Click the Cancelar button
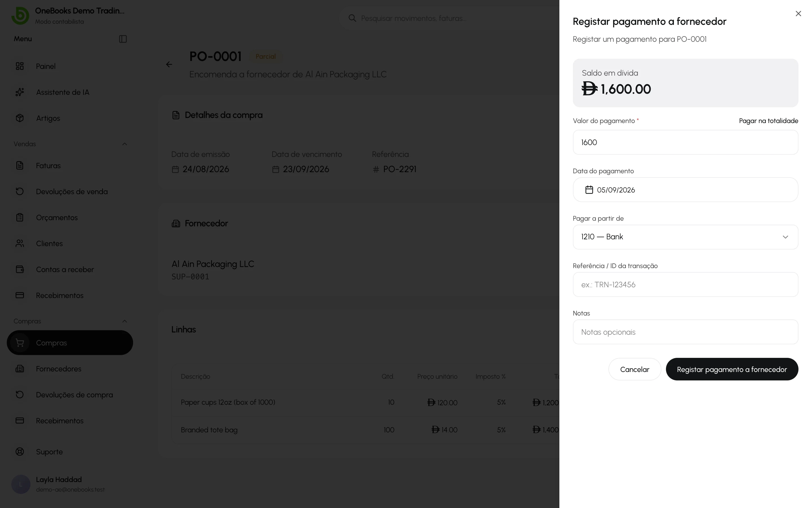812x508 pixels. [634, 369]
